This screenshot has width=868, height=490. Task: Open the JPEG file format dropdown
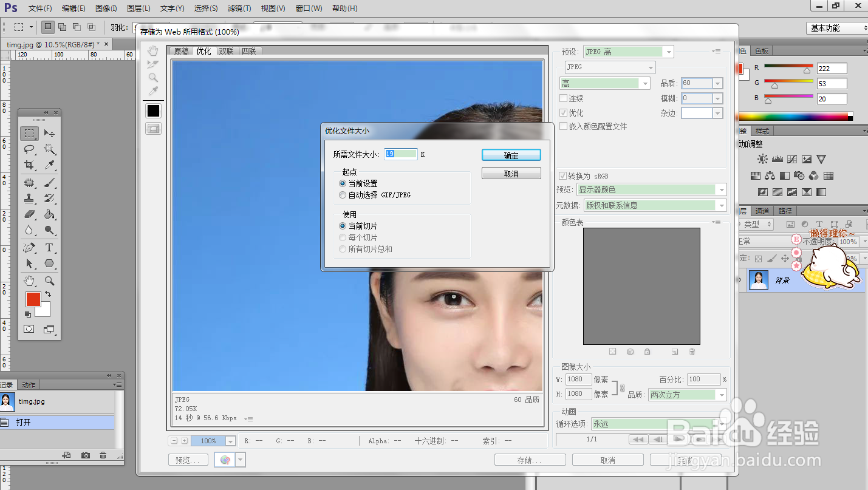(610, 67)
